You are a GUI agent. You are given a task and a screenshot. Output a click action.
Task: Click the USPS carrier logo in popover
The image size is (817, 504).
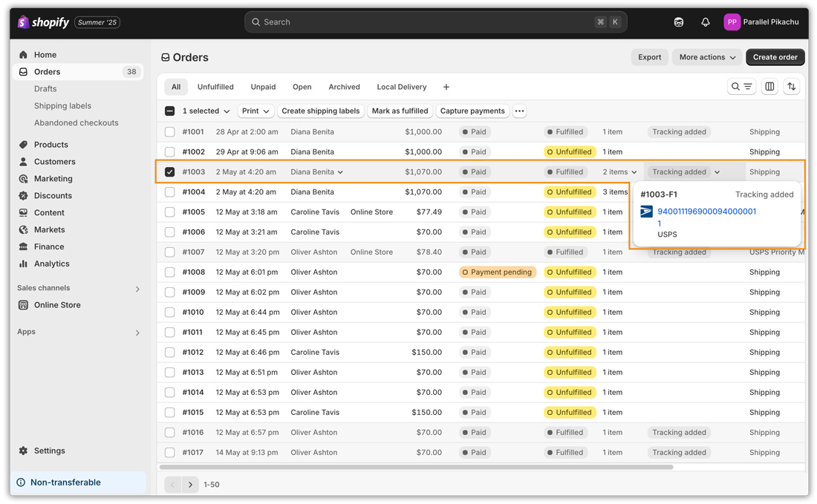tap(646, 212)
